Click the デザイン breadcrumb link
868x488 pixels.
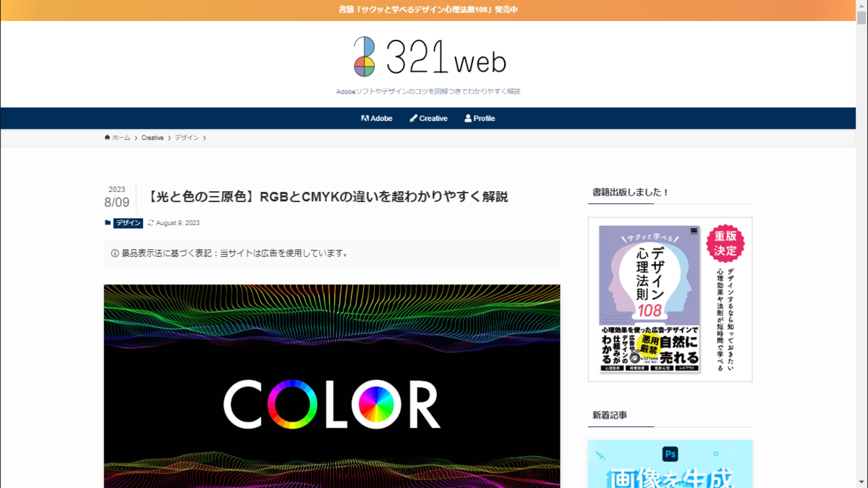(187, 138)
